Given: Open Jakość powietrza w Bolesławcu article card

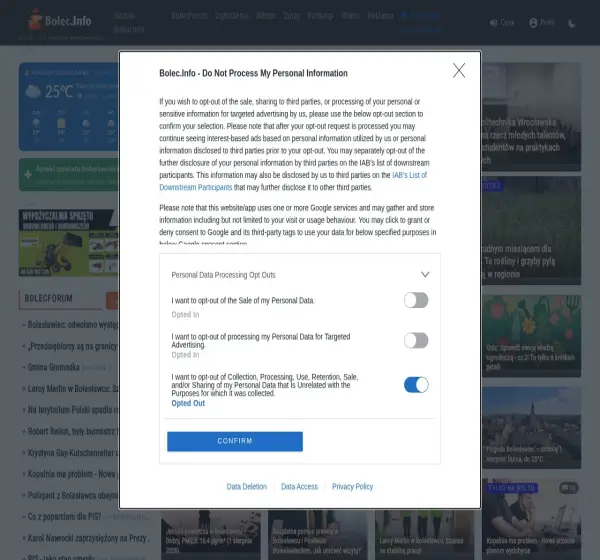Looking at the screenshot, I should [210, 535].
